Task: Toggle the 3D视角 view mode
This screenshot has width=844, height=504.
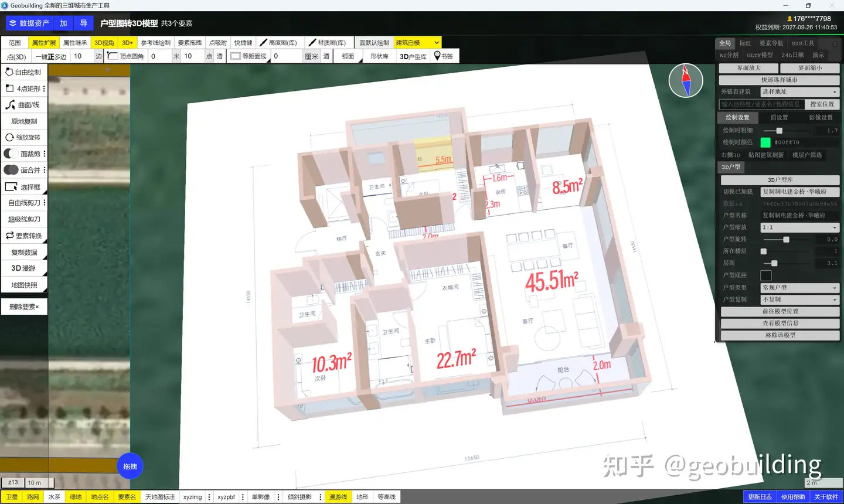Action: pos(104,43)
